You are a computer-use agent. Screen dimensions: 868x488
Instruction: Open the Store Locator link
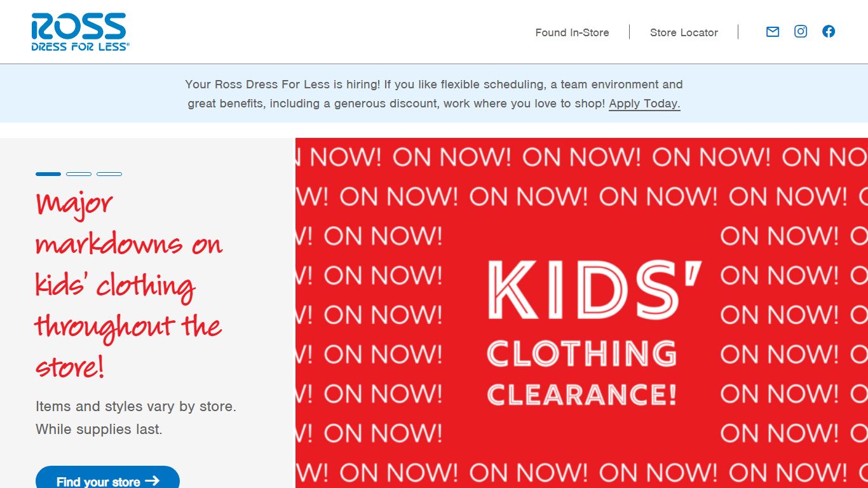point(684,32)
